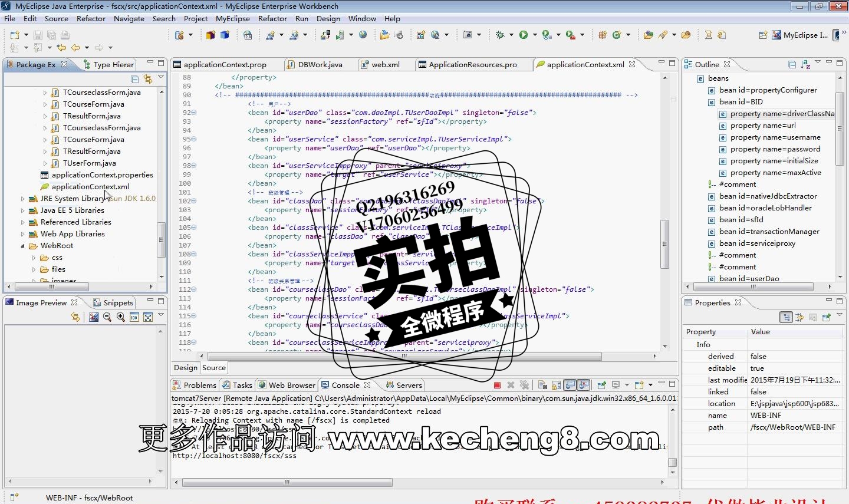Open the Navigate menu

pos(129,18)
